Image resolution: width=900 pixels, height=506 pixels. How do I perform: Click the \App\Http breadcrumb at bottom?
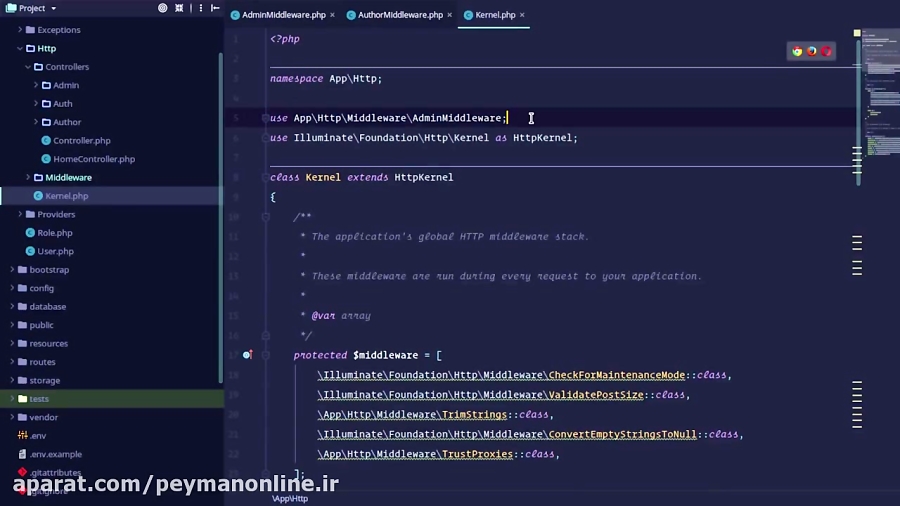click(x=290, y=499)
